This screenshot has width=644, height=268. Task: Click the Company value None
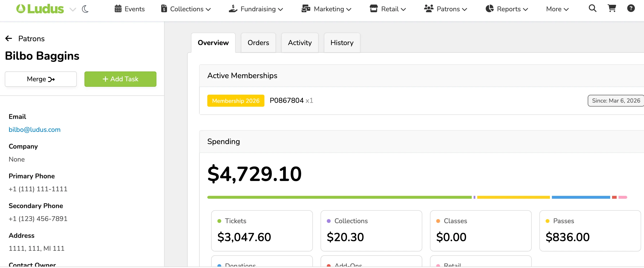17,159
